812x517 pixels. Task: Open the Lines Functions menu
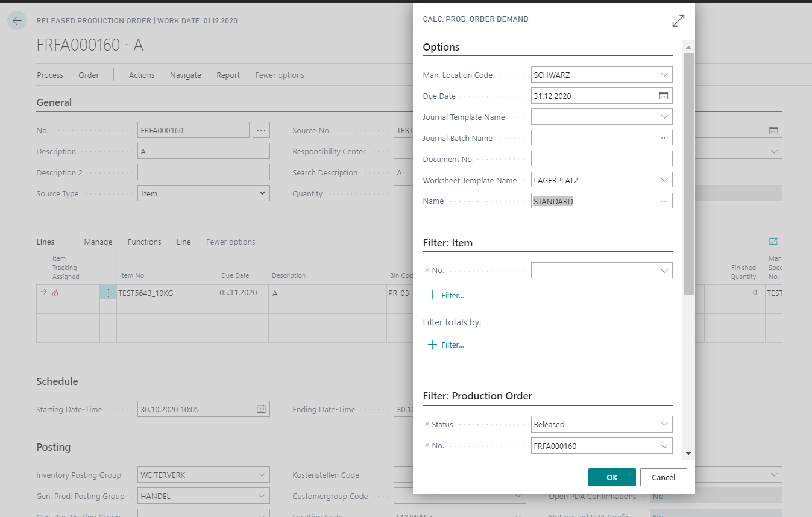click(x=145, y=242)
